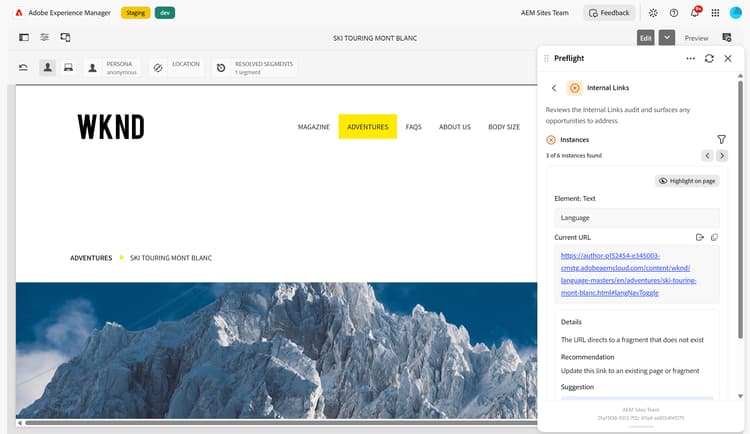Toggle the side panel icon

coord(24,37)
